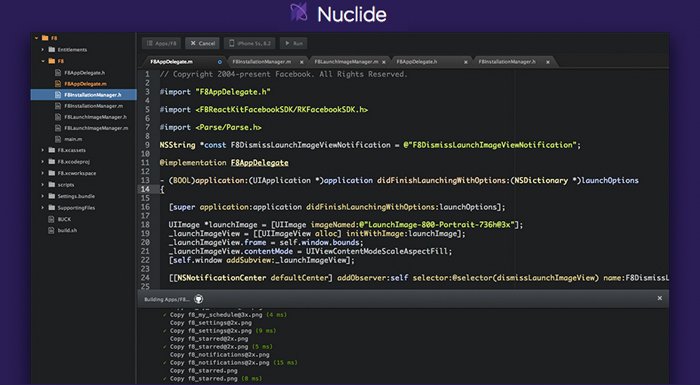Expand the Settings.bundle folder arrow
This screenshot has height=385, width=700.
click(x=43, y=196)
